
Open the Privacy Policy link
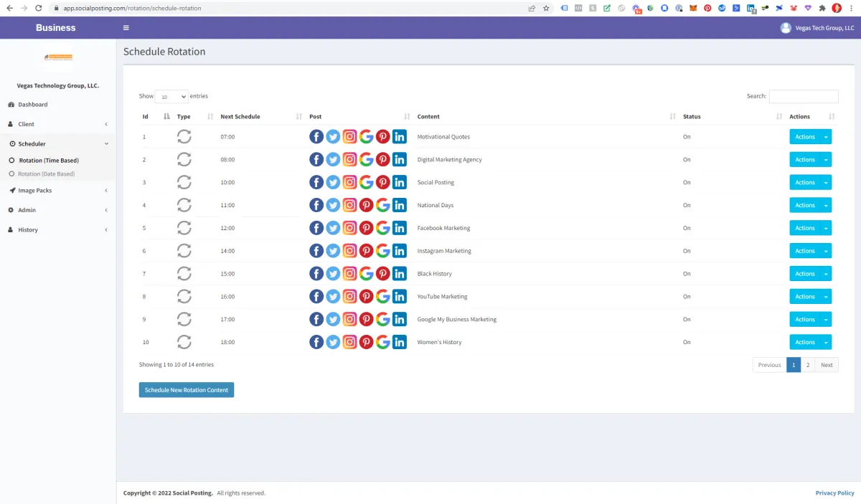click(835, 493)
